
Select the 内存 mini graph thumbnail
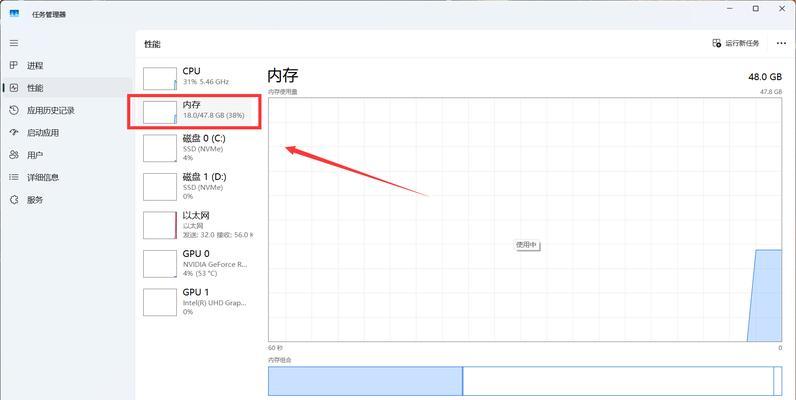[159, 112]
